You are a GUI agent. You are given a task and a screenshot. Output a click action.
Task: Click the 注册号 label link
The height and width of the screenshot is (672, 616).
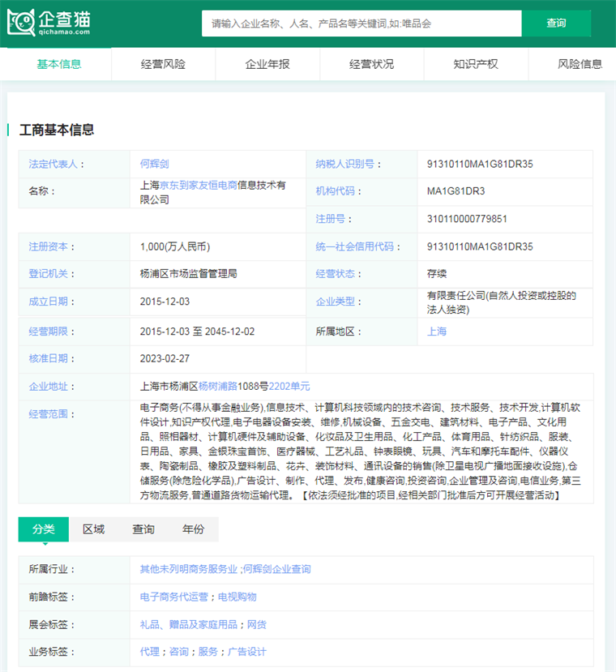click(x=331, y=219)
